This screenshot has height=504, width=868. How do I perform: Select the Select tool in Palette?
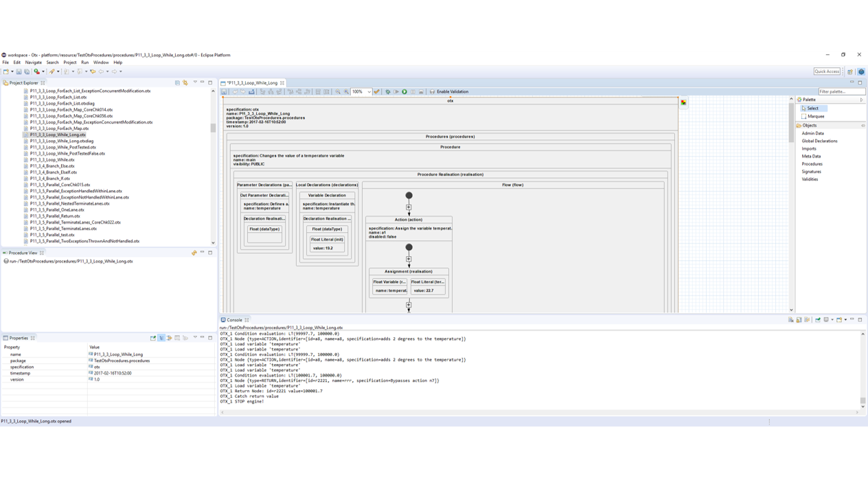[813, 108]
